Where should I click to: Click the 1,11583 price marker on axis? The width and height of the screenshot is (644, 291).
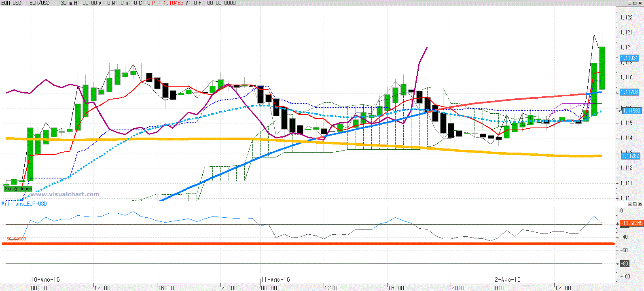coord(631,110)
